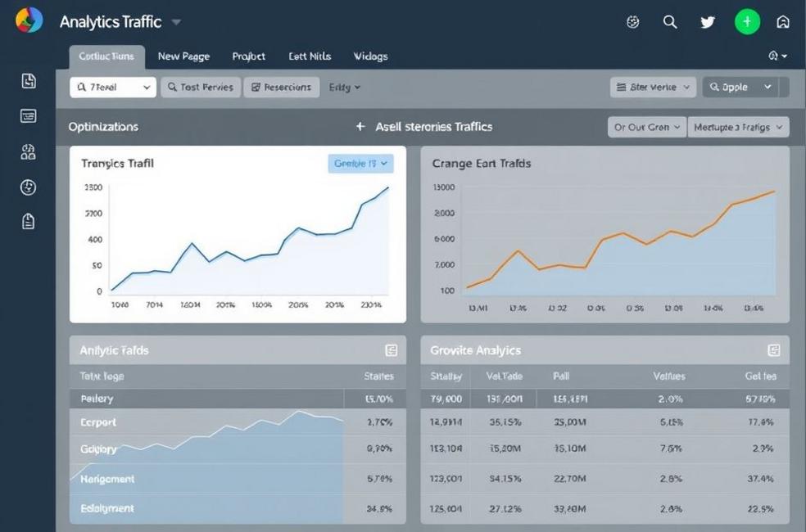Click the Resercions button
Screen dimensions: 806x532
click(x=281, y=87)
